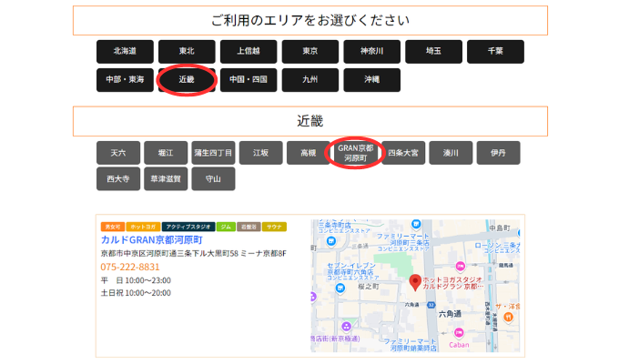
Task: Pick the 四条大宮 studio button
Action: point(403,153)
